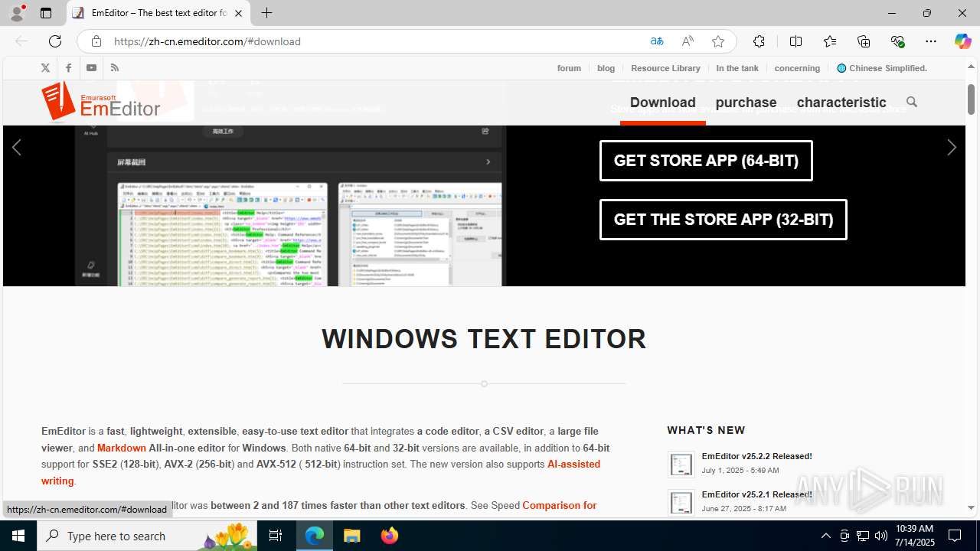980x551 pixels.
Task: Open Task View on the taskbar
Action: [276, 536]
